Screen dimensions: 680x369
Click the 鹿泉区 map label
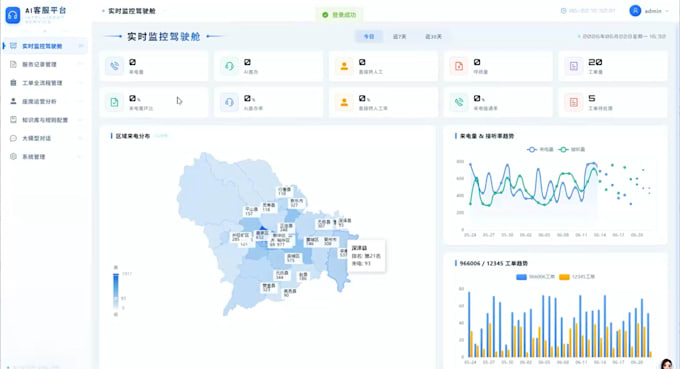262,235
